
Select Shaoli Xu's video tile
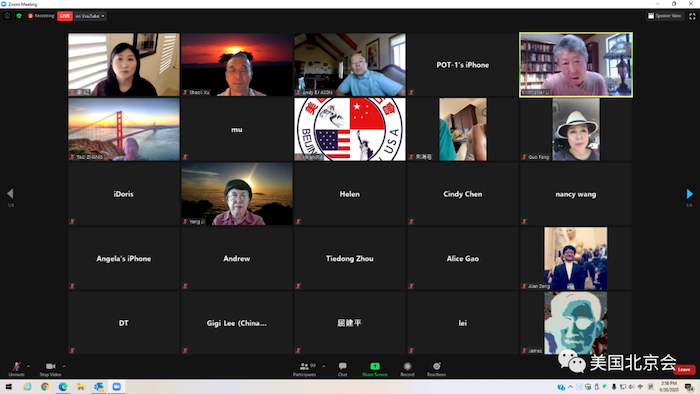237,64
